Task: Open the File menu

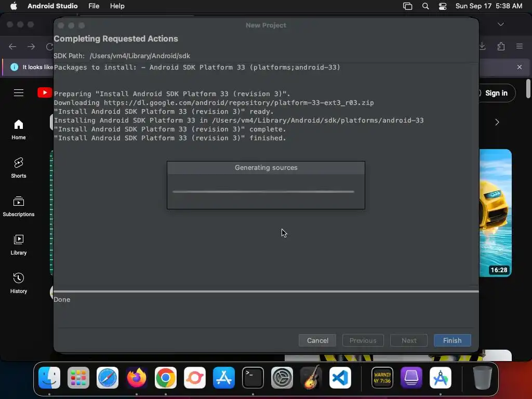Action: click(94, 6)
